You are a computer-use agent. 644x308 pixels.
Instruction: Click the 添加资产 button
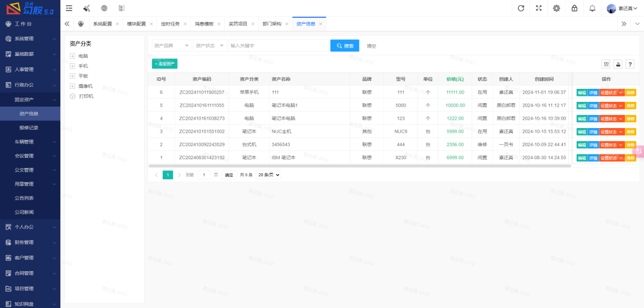(x=165, y=64)
